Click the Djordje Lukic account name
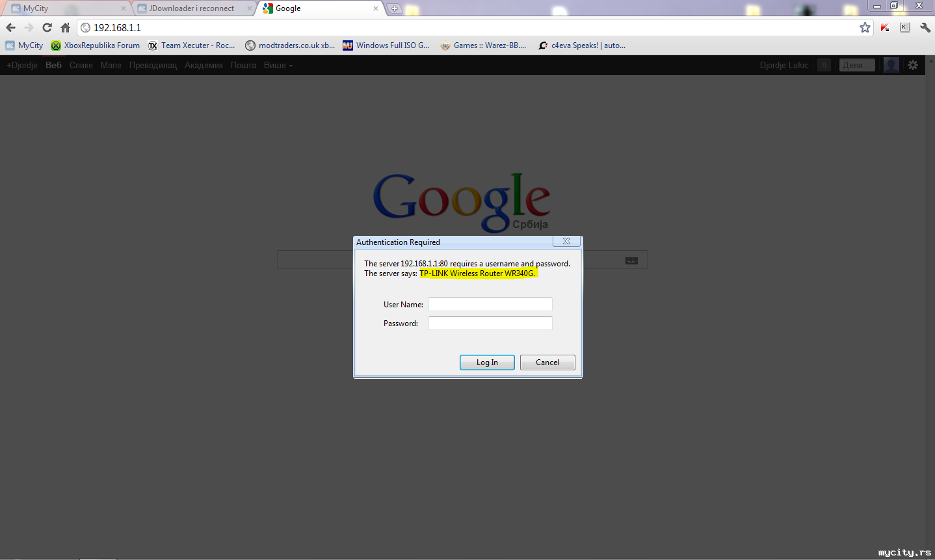Screen dimensions: 935x560 click(x=784, y=65)
